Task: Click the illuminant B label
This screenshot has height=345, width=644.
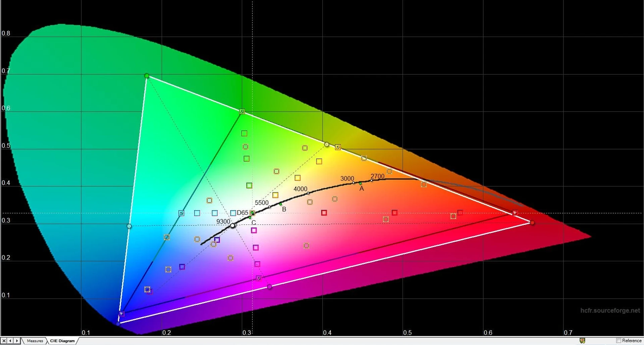Action: pos(284,209)
